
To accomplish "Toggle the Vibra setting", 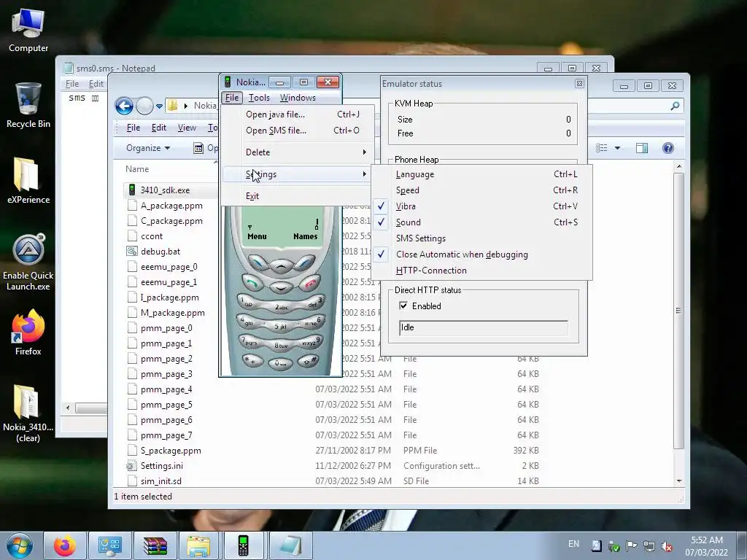I will click(x=481, y=206).
